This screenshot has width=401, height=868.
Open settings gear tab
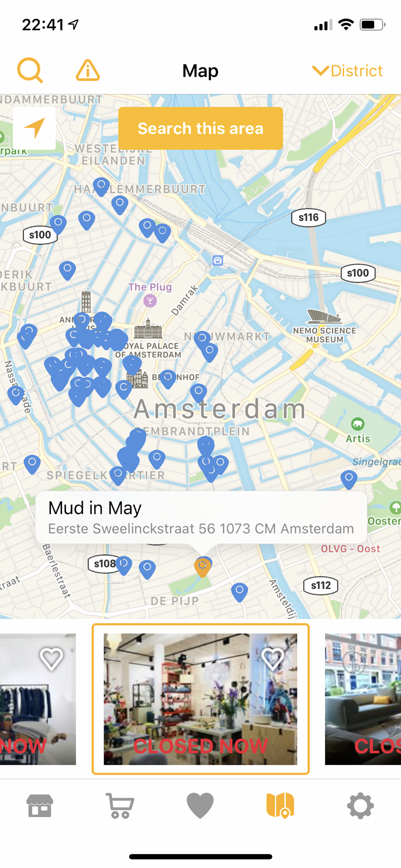point(360,806)
